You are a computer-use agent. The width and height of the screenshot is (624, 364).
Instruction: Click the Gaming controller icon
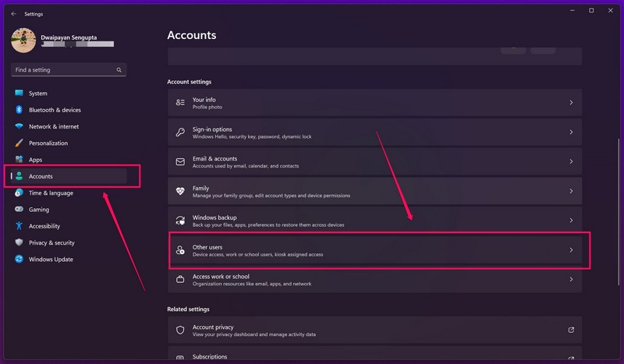pos(19,210)
